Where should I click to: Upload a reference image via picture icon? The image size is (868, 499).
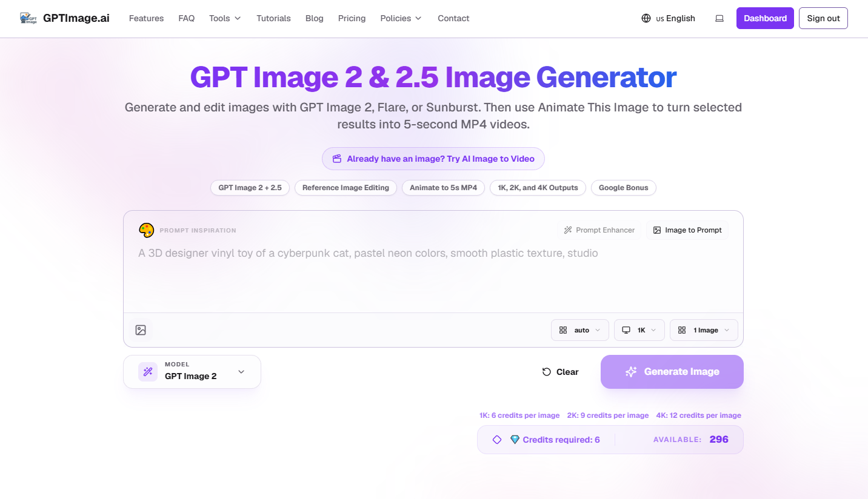click(x=141, y=330)
